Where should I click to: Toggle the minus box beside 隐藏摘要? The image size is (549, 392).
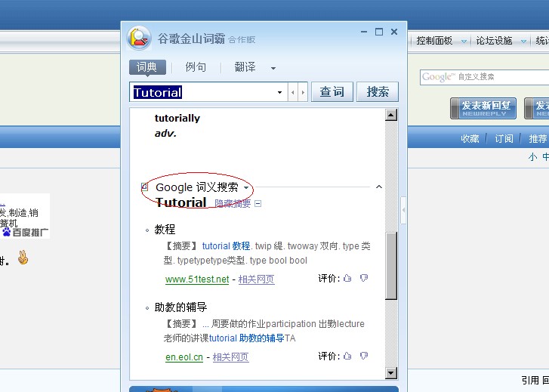[258, 203]
